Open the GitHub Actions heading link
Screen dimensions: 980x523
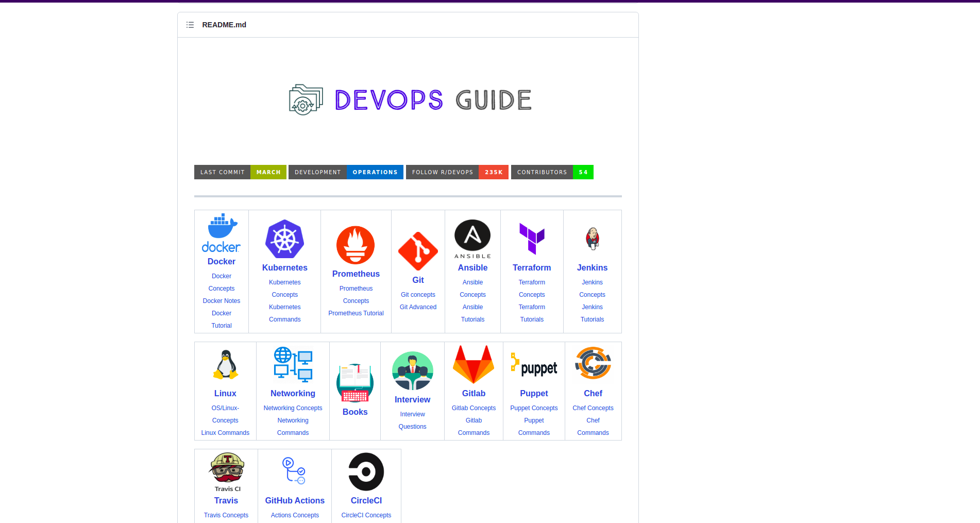click(x=295, y=501)
